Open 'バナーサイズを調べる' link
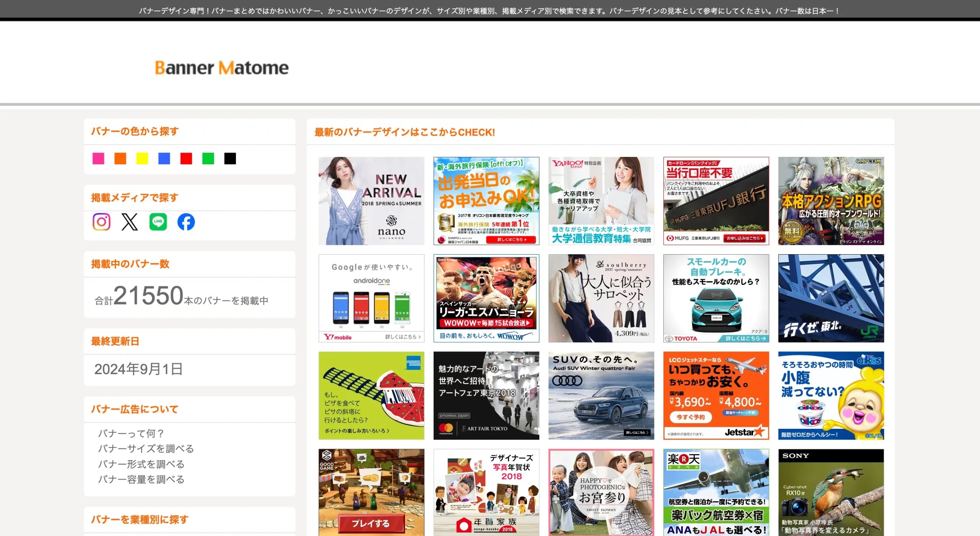This screenshot has height=536, width=980. pos(146,449)
